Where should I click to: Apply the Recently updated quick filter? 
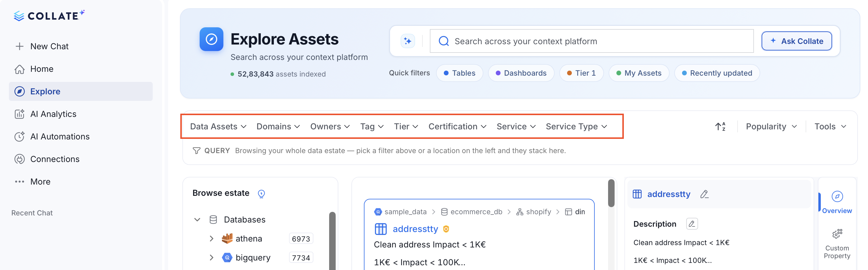tap(717, 73)
